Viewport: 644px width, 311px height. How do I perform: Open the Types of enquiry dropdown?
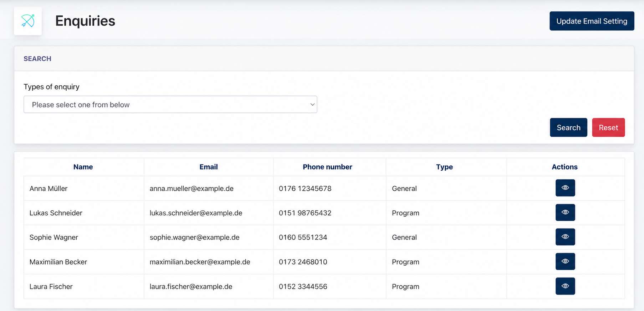pos(170,104)
